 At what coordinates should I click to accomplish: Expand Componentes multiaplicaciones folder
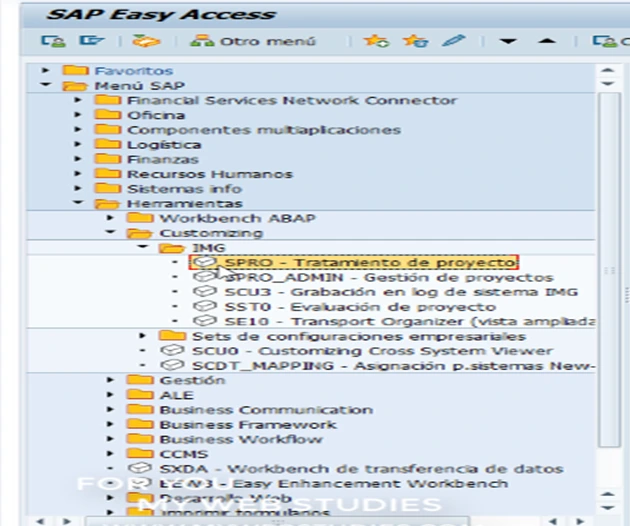point(78,129)
